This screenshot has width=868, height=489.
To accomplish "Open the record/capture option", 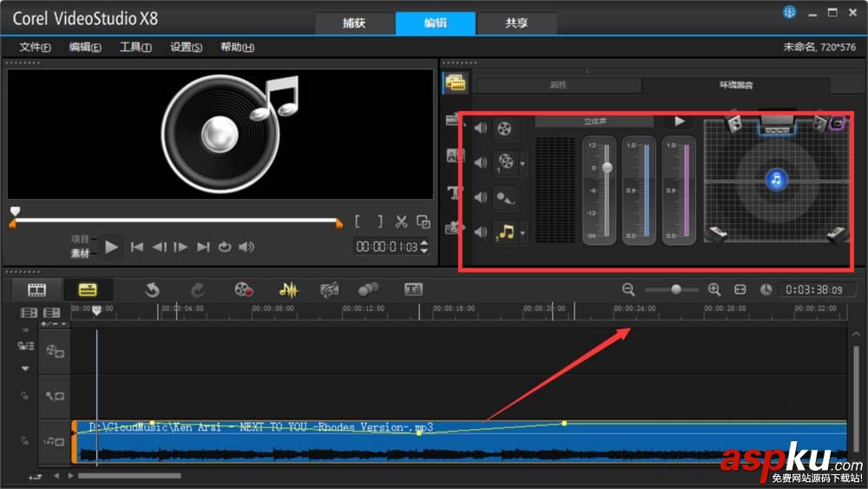I will click(244, 289).
